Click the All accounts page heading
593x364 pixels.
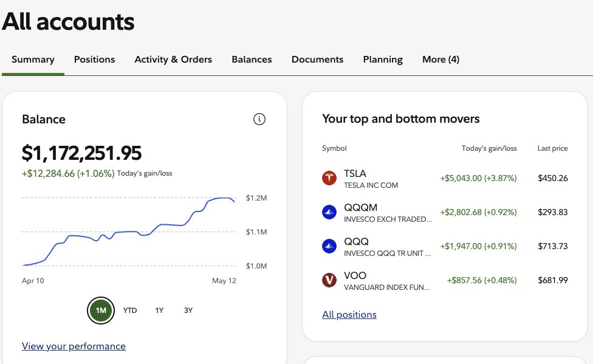(x=68, y=21)
